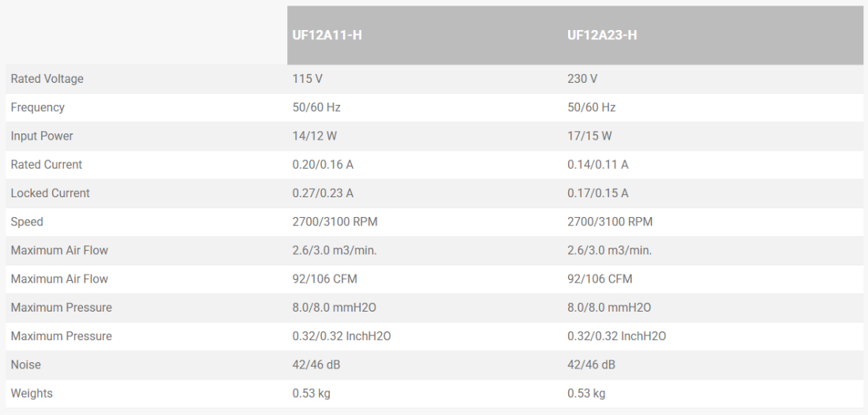The height and width of the screenshot is (415, 868).
Task: Select the 14/12 W input power value
Action: pyautogui.click(x=315, y=136)
